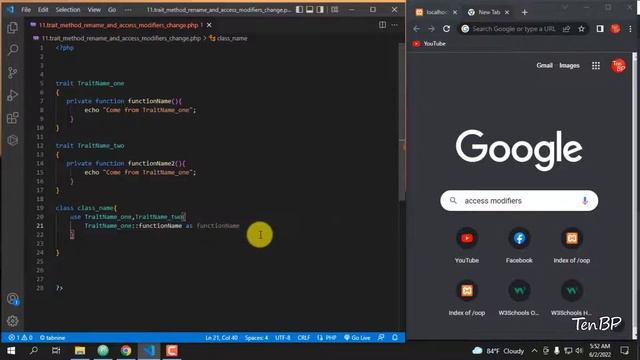Open class_name breadcrumb symbol dropdown
640x360 pixels.
point(232,38)
